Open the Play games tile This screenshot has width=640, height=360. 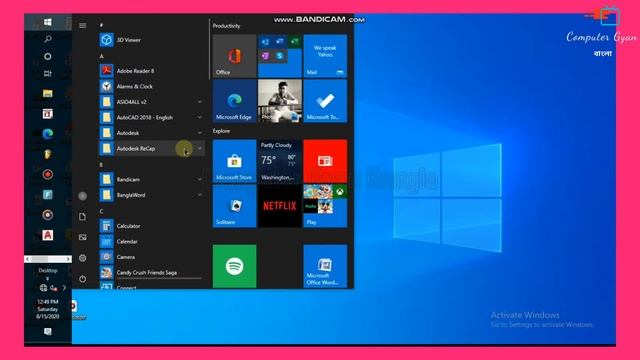coord(325,206)
